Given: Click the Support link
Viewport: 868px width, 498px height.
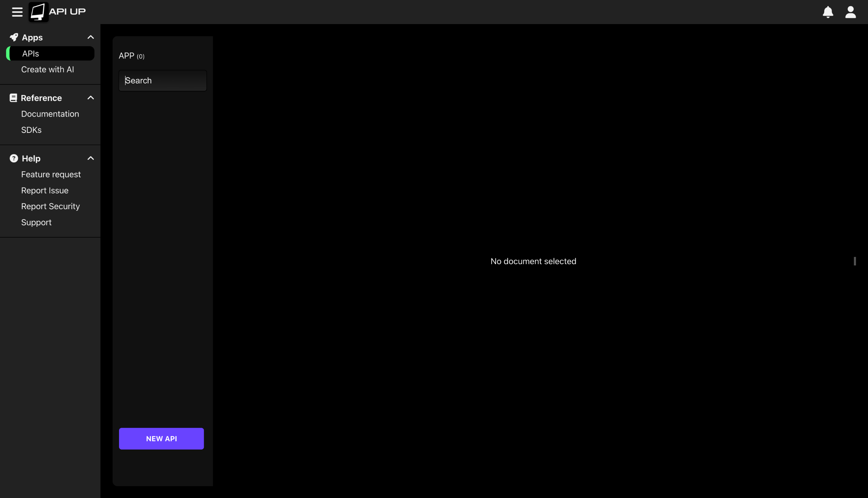Looking at the screenshot, I should tap(36, 222).
